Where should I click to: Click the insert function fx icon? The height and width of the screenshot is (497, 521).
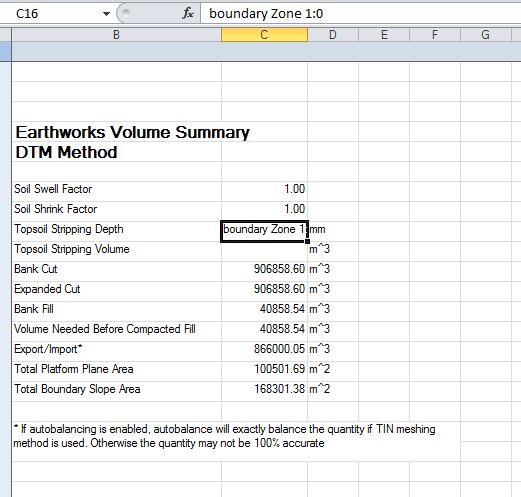point(188,13)
